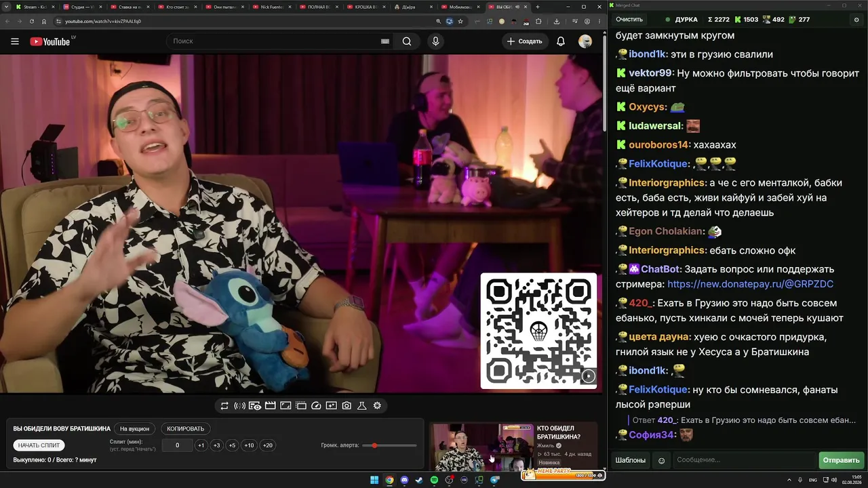Switch to the 'Мобилизац' tab
868x488 pixels.
coord(461,7)
